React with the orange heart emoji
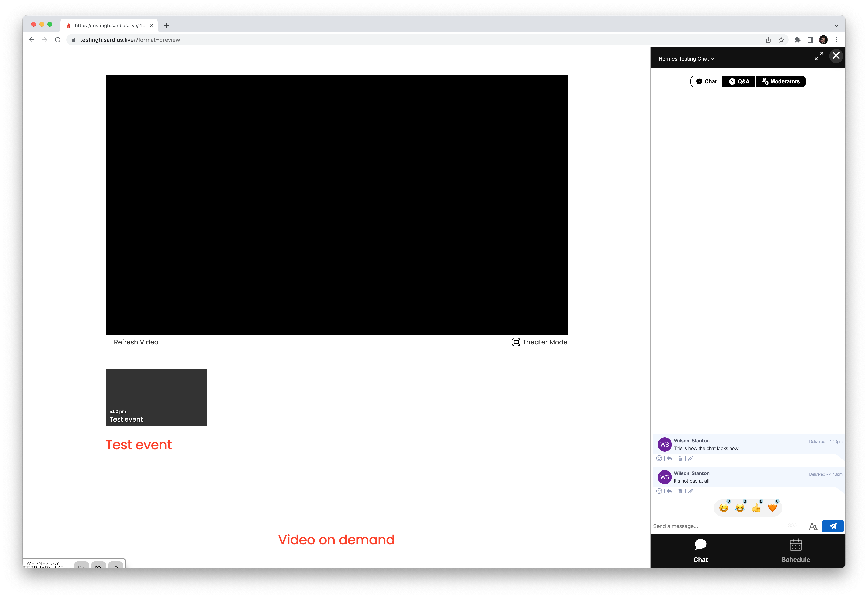 (772, 508)
